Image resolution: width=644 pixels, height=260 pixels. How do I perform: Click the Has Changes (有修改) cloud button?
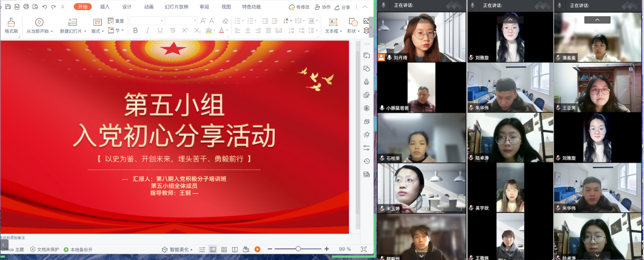click(299, 7)
